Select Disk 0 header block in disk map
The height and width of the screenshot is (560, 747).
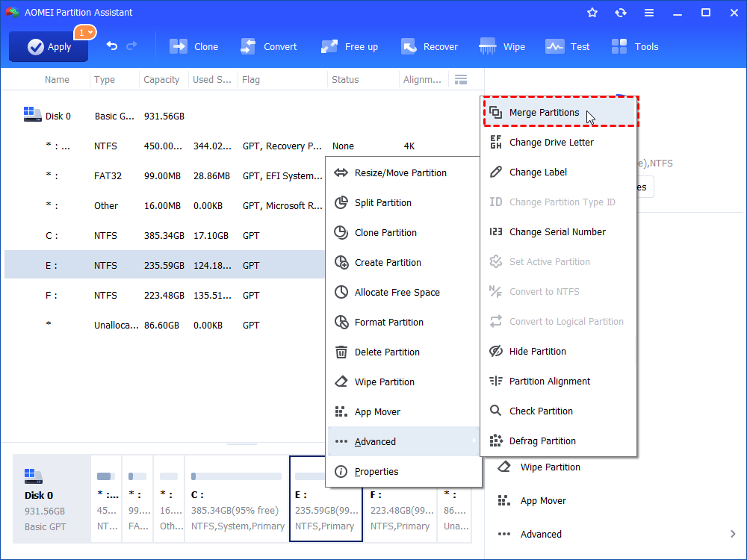click(52, 499)
